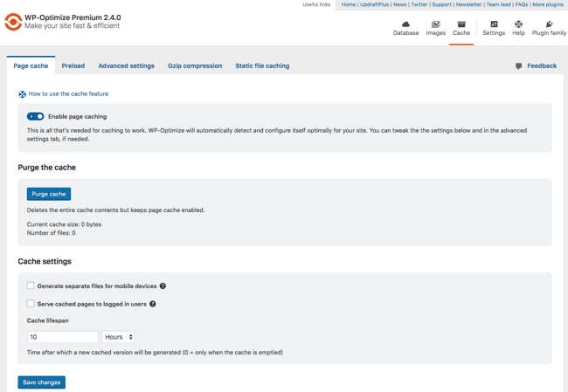Open the Plugin family plug icon
Viewport: 568px width, 392px height.
click(x=549, y=24)
